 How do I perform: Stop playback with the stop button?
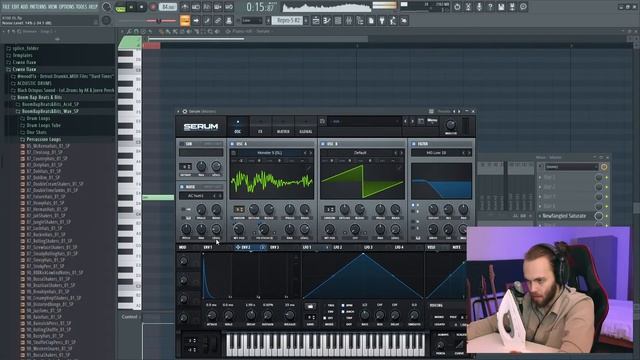click(x=141, y=7)
